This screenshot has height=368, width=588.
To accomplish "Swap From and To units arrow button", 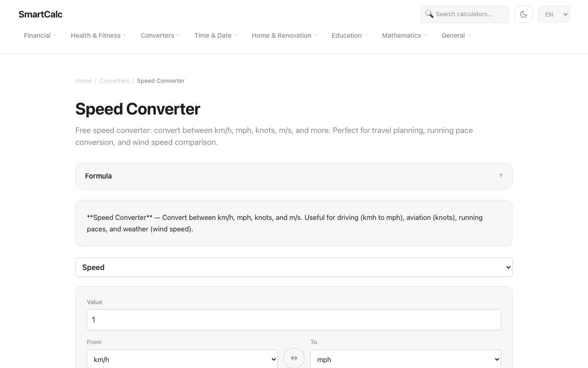I will (294, 358).
